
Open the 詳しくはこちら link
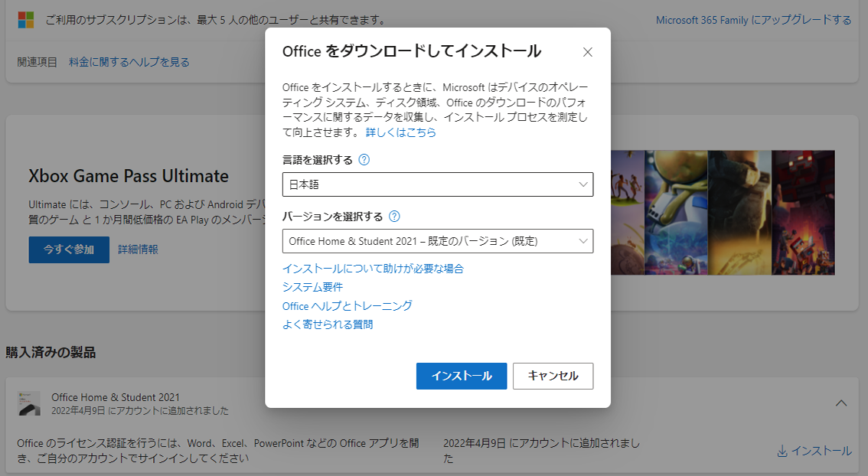(401, 132)
